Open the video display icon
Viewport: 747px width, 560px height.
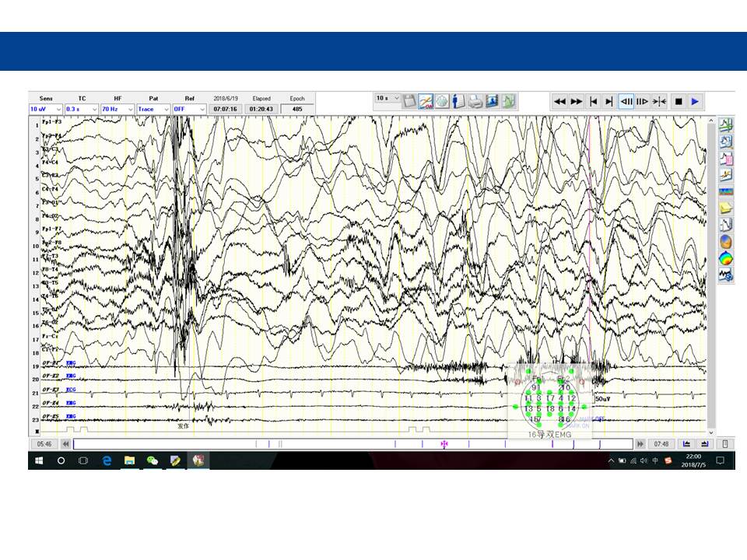click(492, 101)
